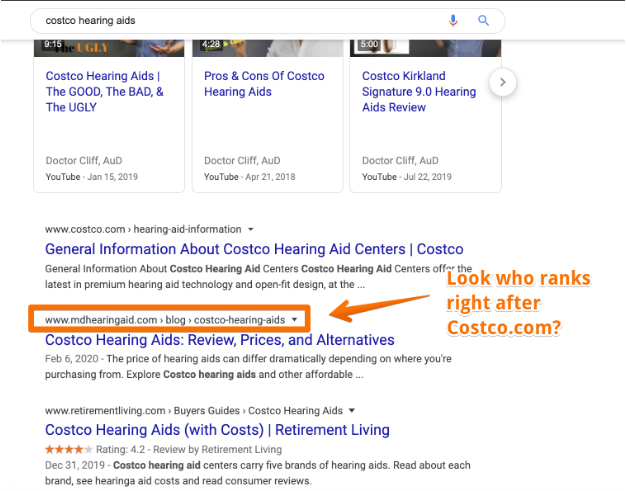626x491 pixels.
Task: Click the YouTube - Jul 22, 2019 text
Action: tap(406, 177)
